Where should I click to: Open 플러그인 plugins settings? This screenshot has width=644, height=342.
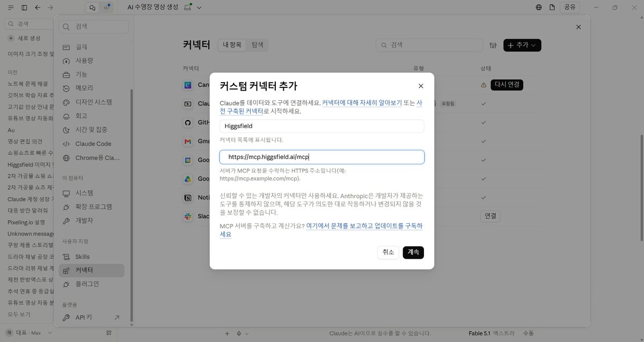pyautogui.click(x=91, y=284)
